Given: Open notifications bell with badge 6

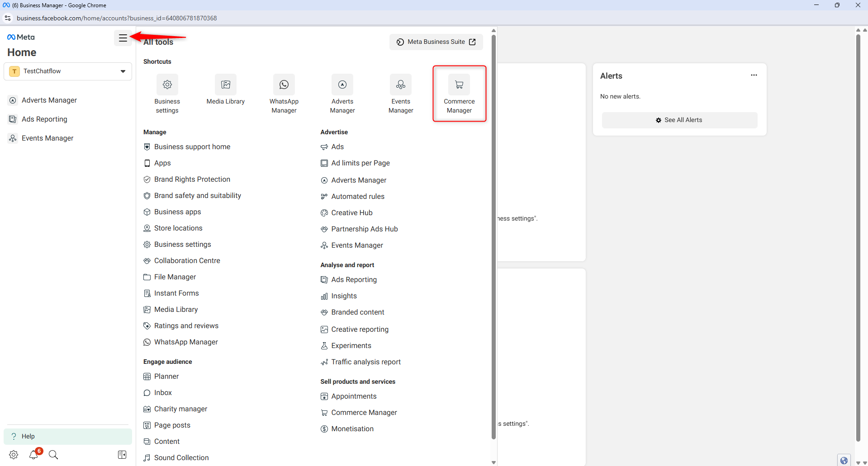Looking at the screenshot, I should (x=34, y=455).
